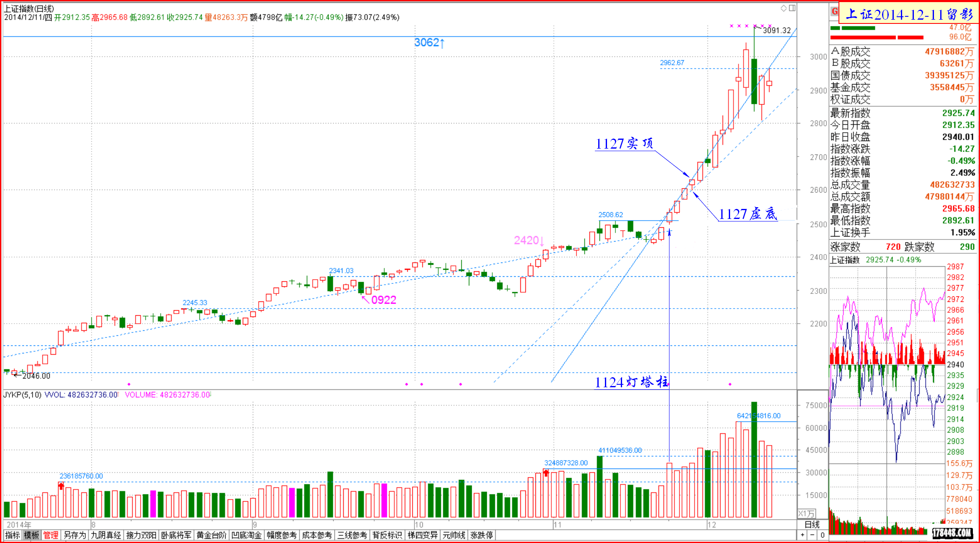980x543 pixels.
Task: Apply the 黄金台阶 template
Action: (x=211, y=535)
